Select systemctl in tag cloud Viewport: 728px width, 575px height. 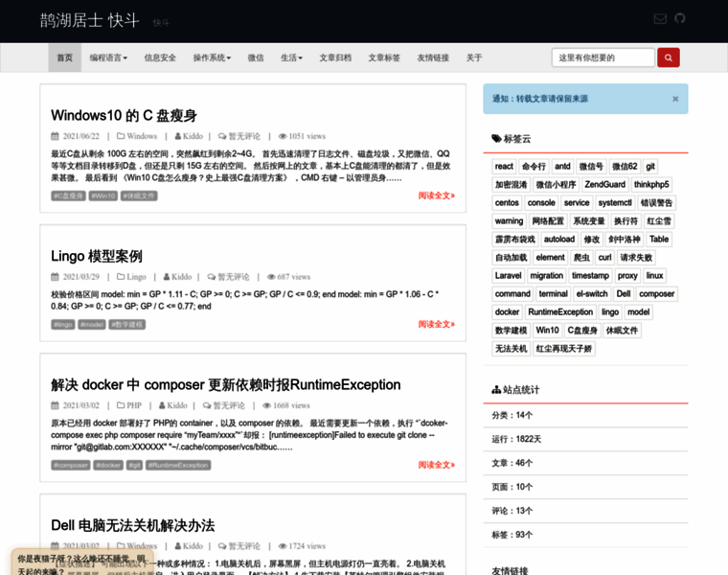[615, 202]
